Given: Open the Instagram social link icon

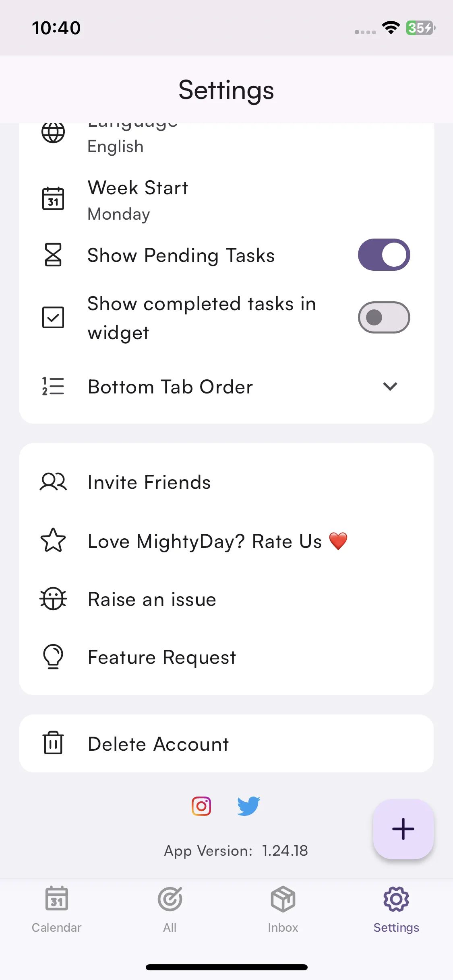Looking at the screenshot, I should point(201,806).
